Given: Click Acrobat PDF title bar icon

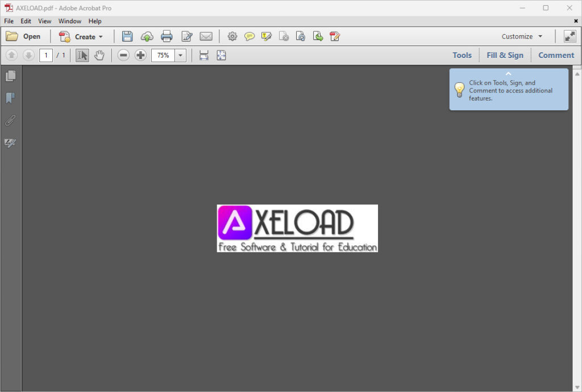Looking at the screenshot, I should click(x=9, y=8).
